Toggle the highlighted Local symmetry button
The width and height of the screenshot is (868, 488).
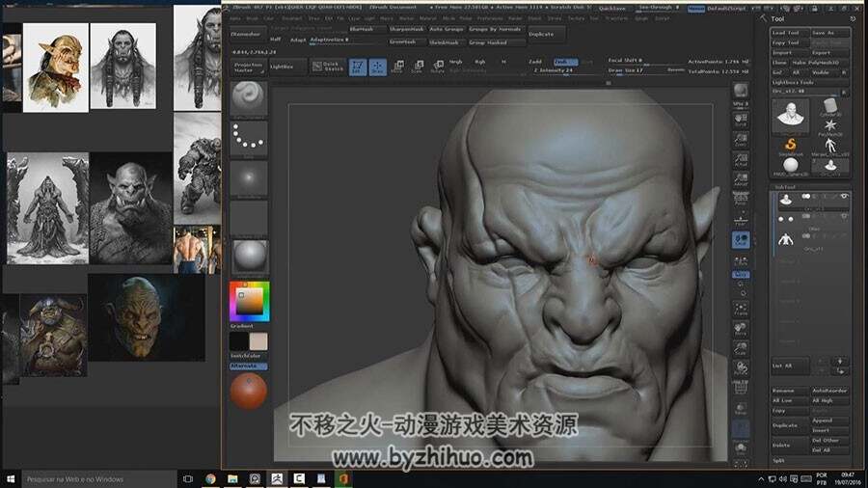[741, 239]
